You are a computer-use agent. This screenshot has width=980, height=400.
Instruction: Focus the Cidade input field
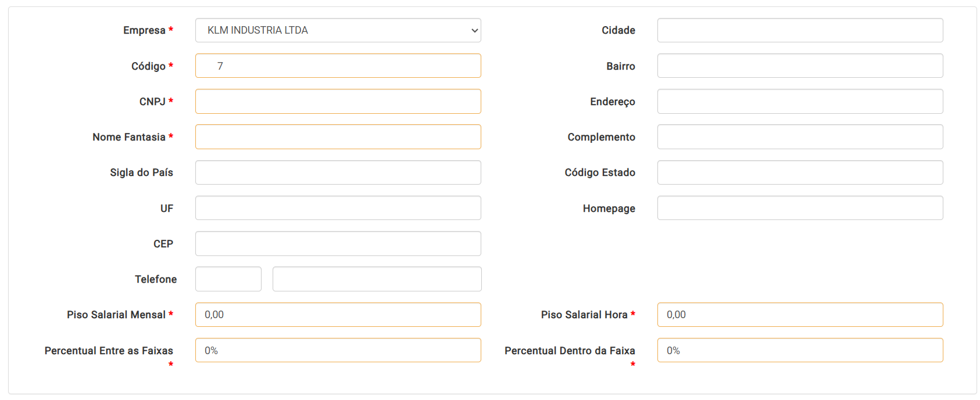(x=800, y=30)
